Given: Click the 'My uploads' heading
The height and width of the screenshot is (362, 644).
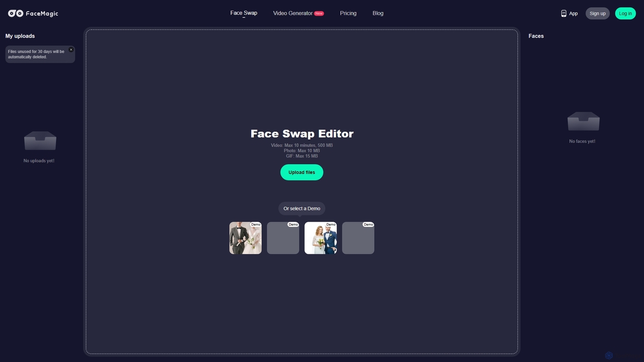Looking at the screenshot, I should (x=20, y=36).
